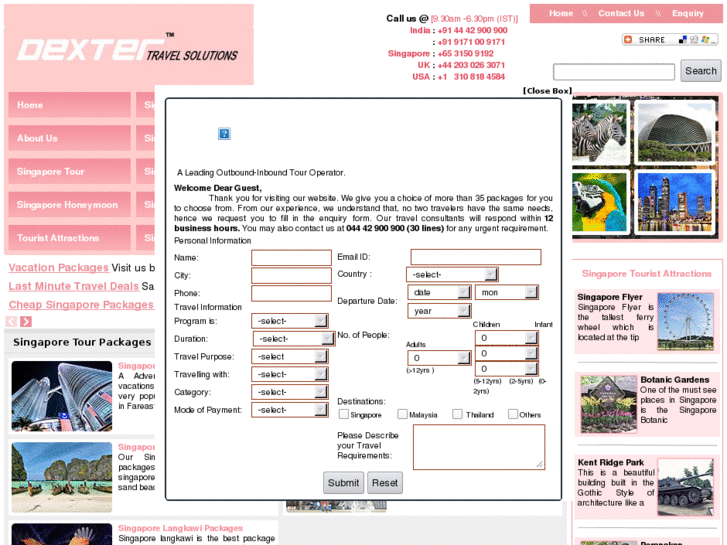727x545 pixels.
Task: Open the Travel Purpose dropdown
Action: point(290,356)
